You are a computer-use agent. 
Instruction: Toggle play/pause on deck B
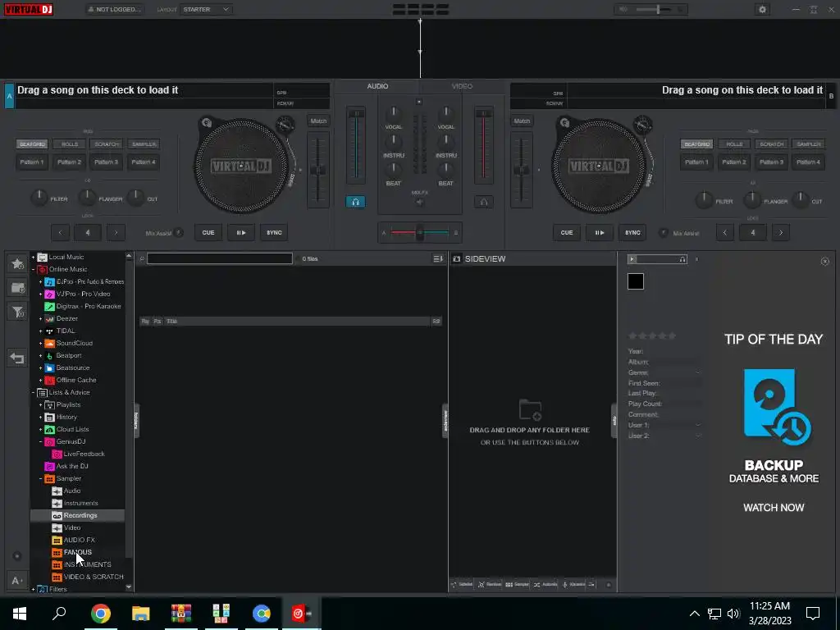[600, 232]
